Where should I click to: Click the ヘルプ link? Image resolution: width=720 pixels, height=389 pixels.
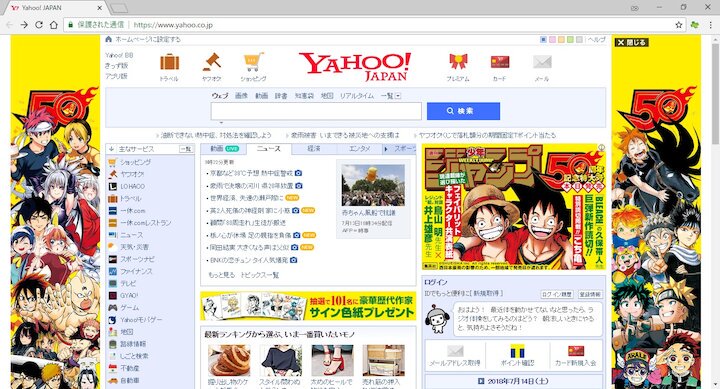pos(597,40)
